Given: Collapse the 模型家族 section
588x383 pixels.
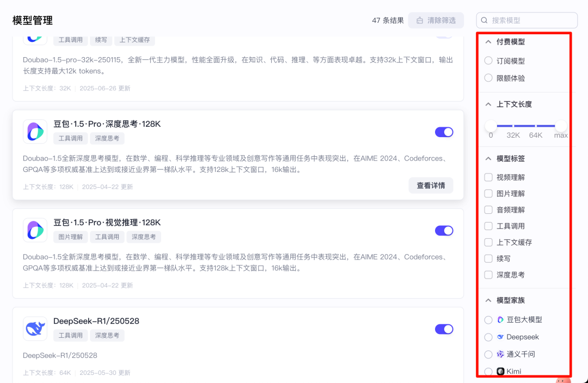Looking at the screenshot, I should coord(488,300).
